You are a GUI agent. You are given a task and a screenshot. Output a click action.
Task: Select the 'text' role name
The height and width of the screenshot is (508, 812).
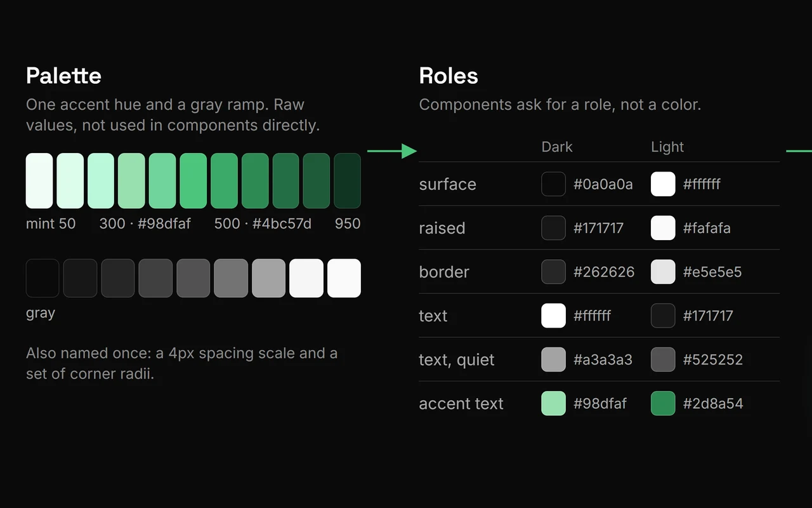pyautogui.click(x=433, y=316)
